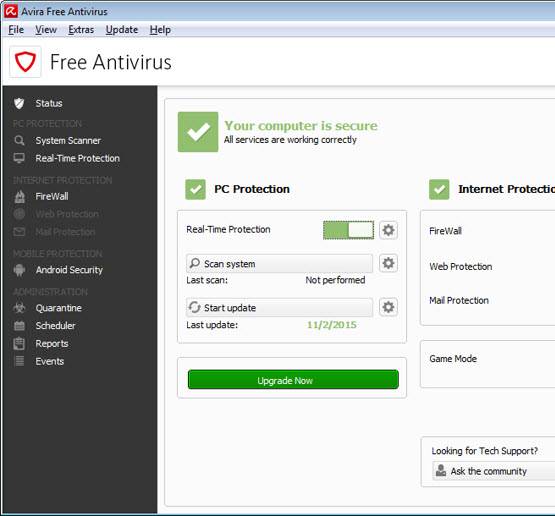Click the Quarantine biohazard icon
This screenshot has width=555, height=516.
pyautogui.click(x=19, y=308)
